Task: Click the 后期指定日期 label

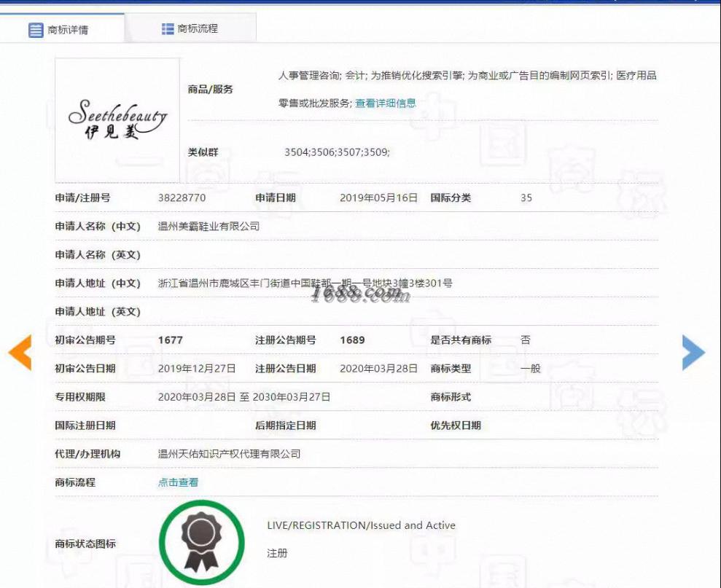Action: (x=286, y=426)
